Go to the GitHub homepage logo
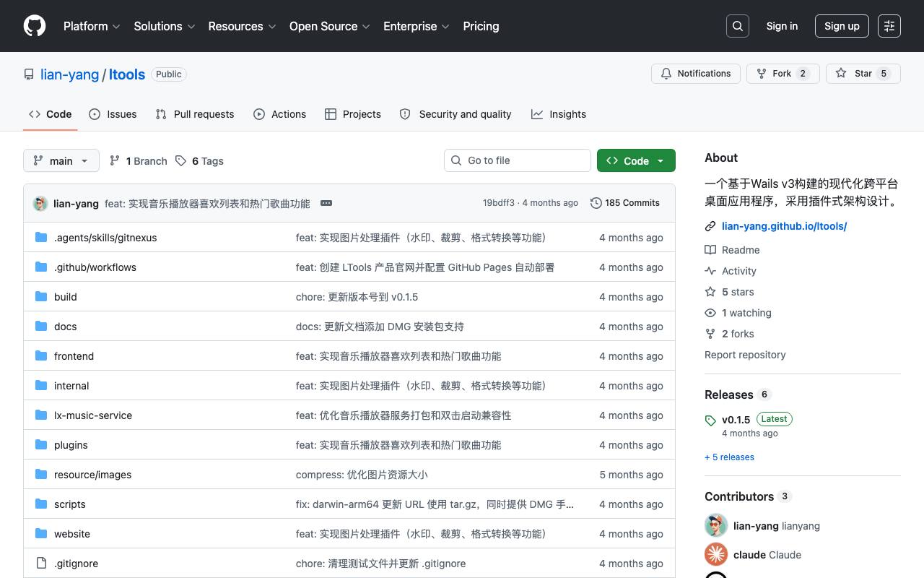Screen dimensions: 924x578 pyautogui.click(x=35, y=26)
